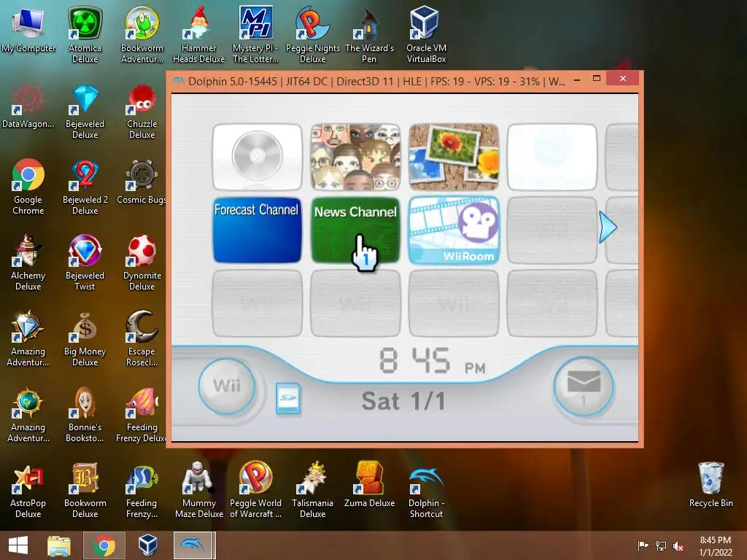
Task: Launch Peggle Nights Deluxe shortcut
Action: (312, 34)
